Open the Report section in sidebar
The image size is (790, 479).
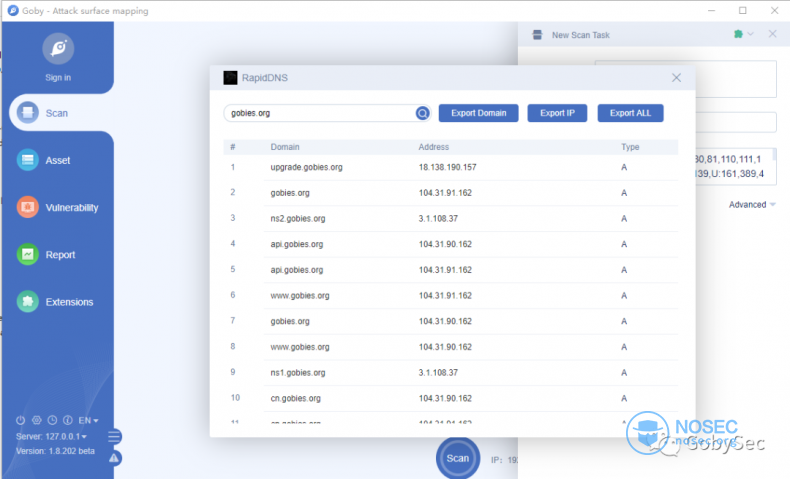click(x=46, y=254)
